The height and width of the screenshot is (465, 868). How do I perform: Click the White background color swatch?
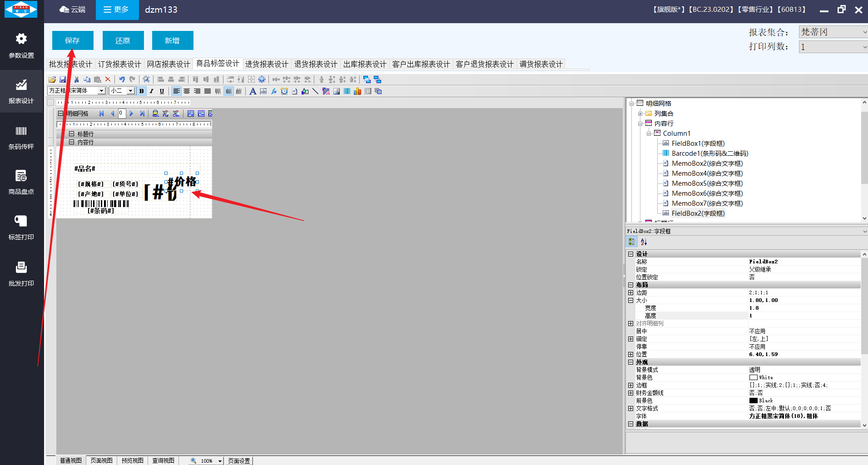coord(753,378)
